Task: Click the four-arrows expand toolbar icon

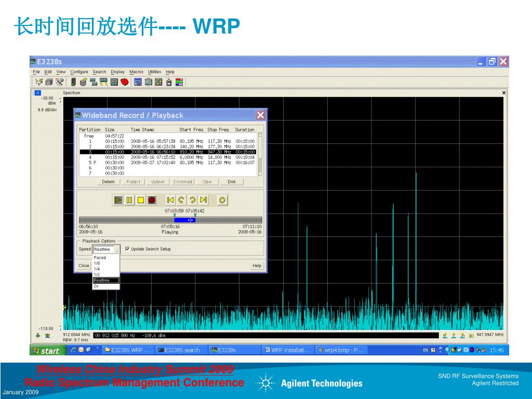Action: 158,82
